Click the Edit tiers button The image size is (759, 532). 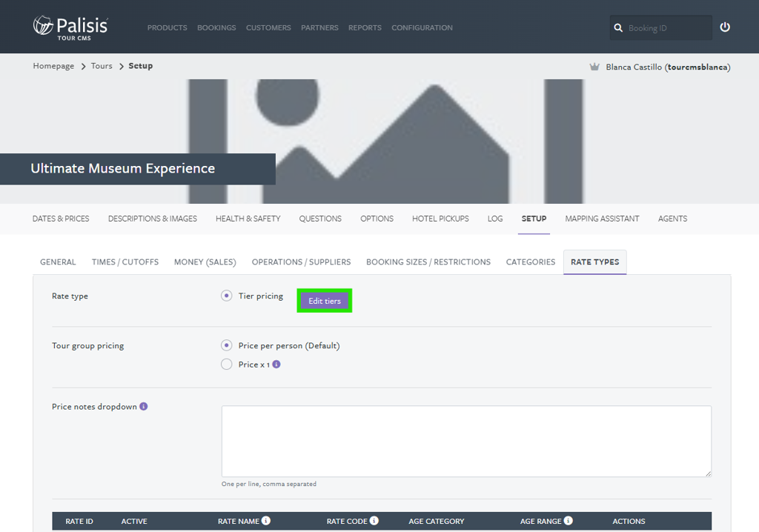pyautogui.click(x=325, y=301)
